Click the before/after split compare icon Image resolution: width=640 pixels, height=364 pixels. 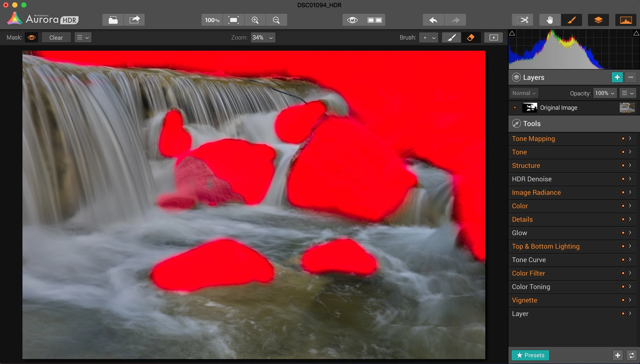(375, 20)
